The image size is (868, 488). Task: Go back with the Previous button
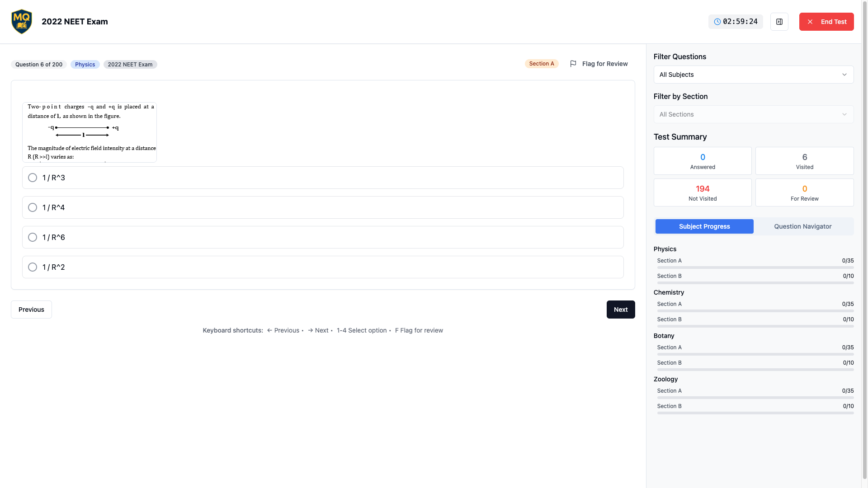(31, 310)
